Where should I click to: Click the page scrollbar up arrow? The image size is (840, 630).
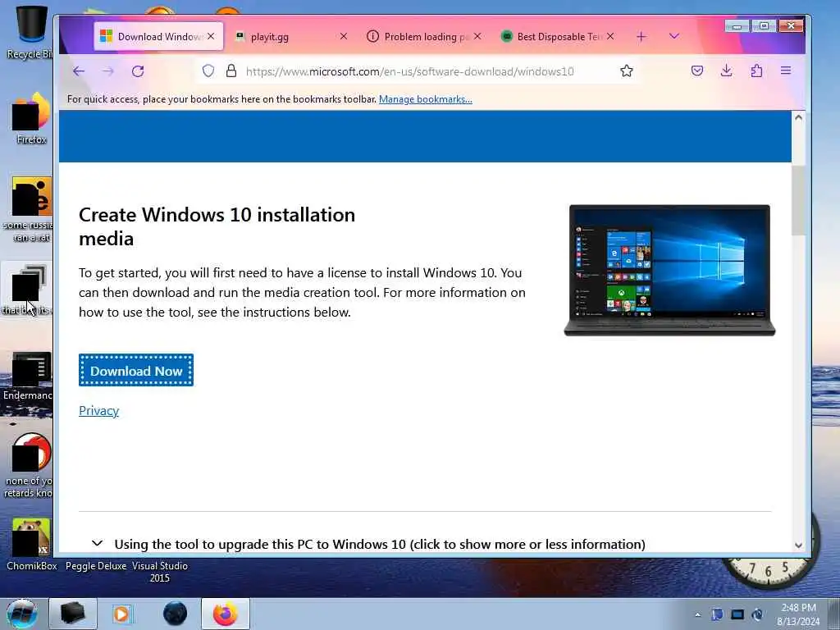[798, 117]
